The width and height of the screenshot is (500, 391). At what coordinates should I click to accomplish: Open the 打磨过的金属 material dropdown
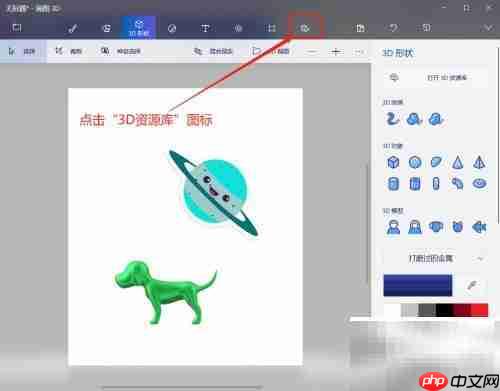(435, 258)
